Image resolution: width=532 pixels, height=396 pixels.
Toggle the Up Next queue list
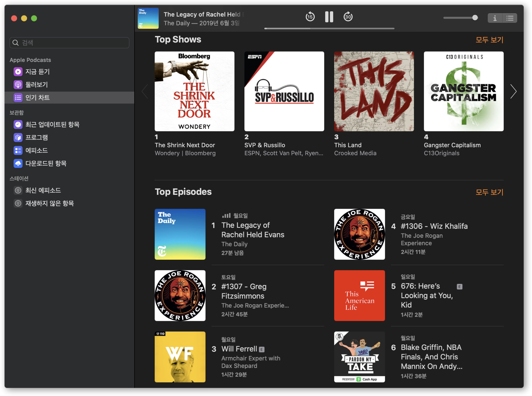point(510,18)
